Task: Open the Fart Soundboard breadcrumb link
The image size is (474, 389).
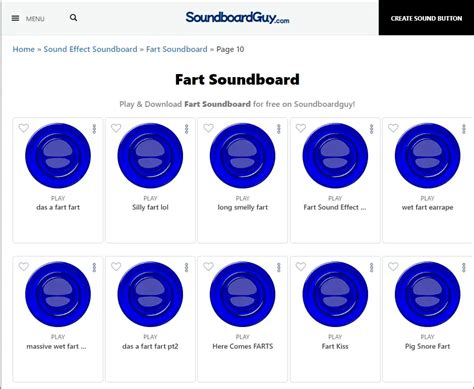Action: (177, 49)
